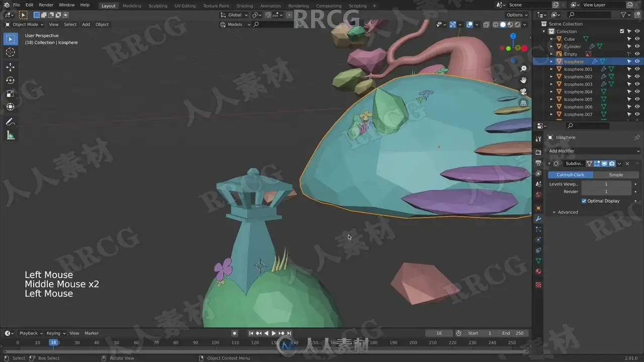Image resolution: width=644 pixels, height=362 pixels.
Task: Toggle viewport overlays button
Action: pyautogui.click(x=470, y=25)
